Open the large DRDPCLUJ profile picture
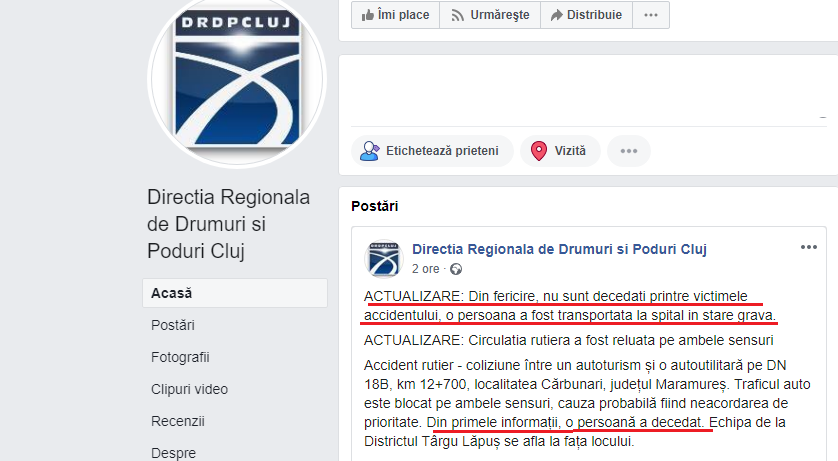 pyautogui.click(x=237, y=79)
